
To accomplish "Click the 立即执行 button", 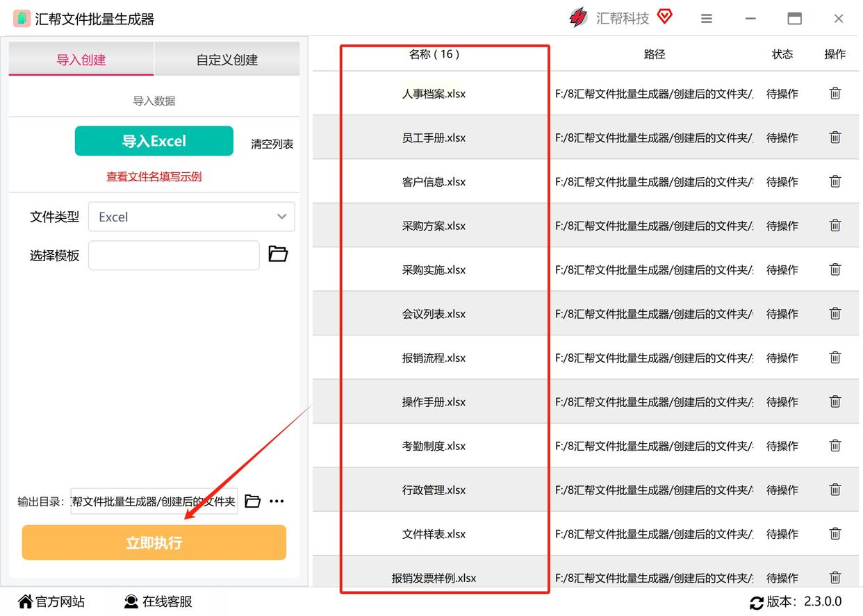I will point(154,542).
